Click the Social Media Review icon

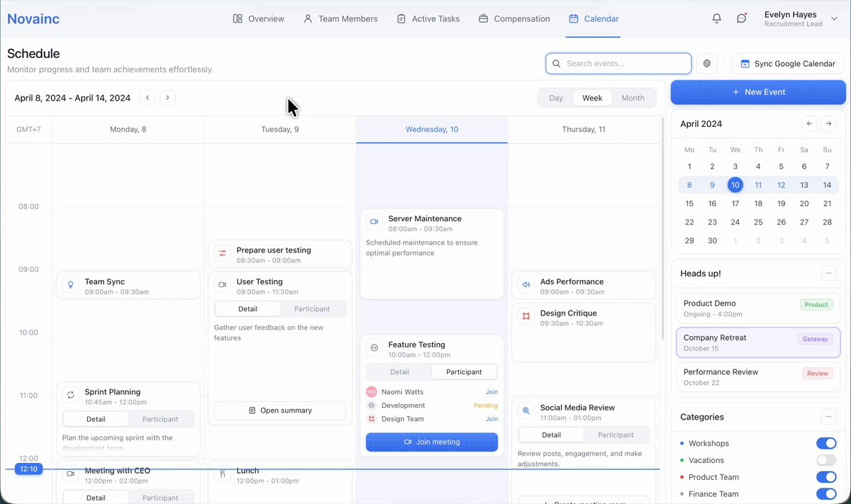(526, 410)
